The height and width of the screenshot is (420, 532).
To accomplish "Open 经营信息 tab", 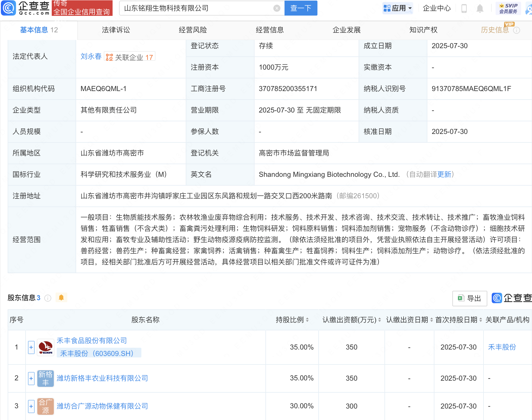I will [270, 30].
